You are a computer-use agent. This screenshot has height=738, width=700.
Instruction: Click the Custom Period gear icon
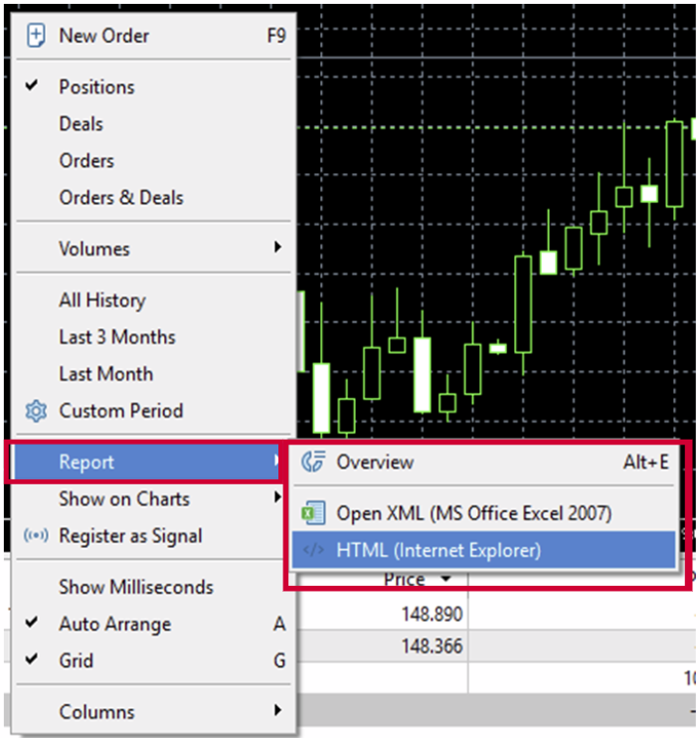point(36,411)
